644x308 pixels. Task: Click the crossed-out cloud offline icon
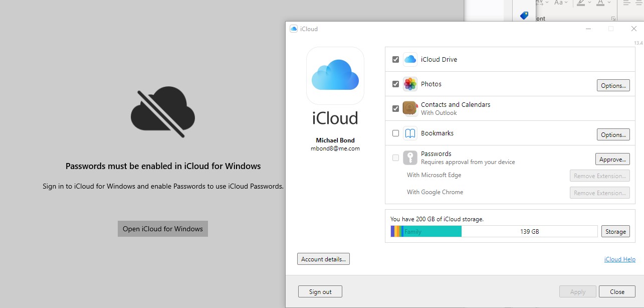click(162, 111)
